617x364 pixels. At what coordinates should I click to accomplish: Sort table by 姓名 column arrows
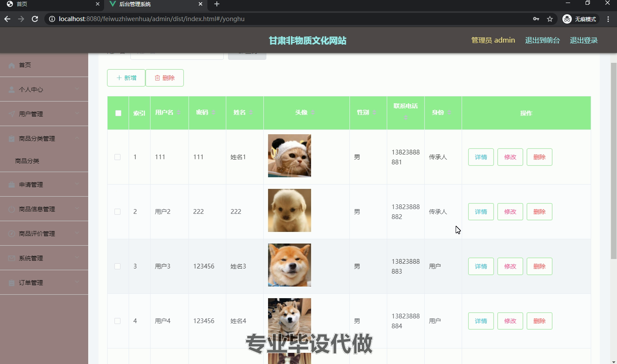tap(250, 112)
